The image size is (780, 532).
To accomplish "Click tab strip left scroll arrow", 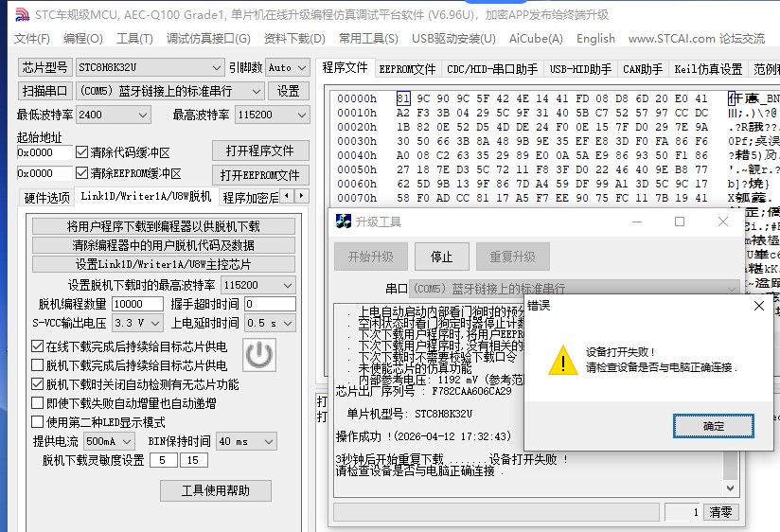I will click(287, 196).
